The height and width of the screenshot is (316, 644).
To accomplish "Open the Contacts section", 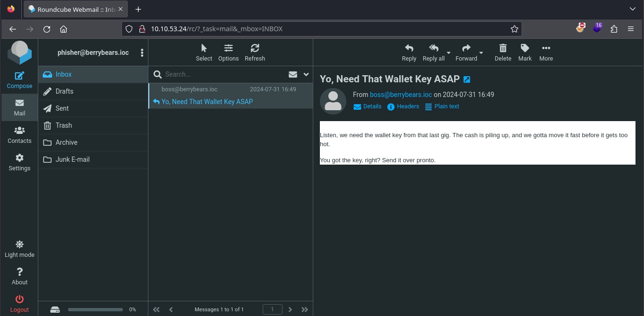I will [19, 135].
